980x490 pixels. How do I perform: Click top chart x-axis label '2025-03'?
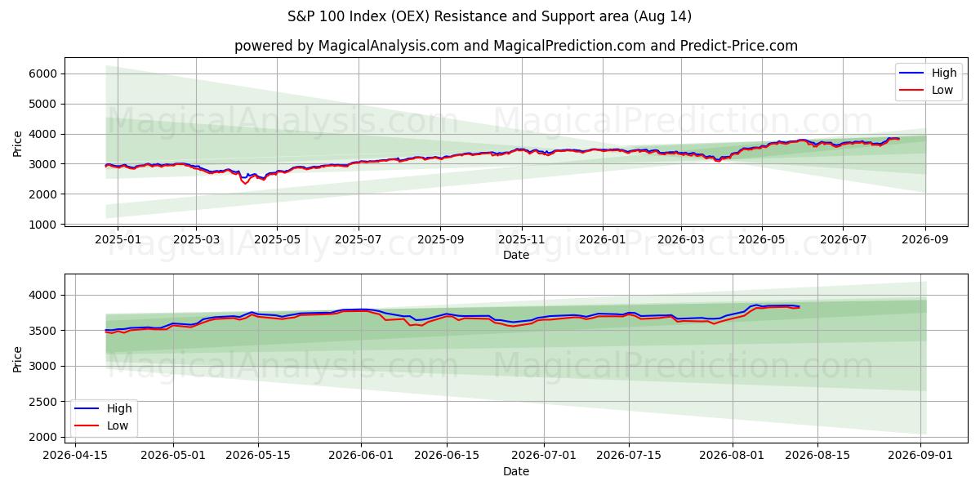(196, 239)
